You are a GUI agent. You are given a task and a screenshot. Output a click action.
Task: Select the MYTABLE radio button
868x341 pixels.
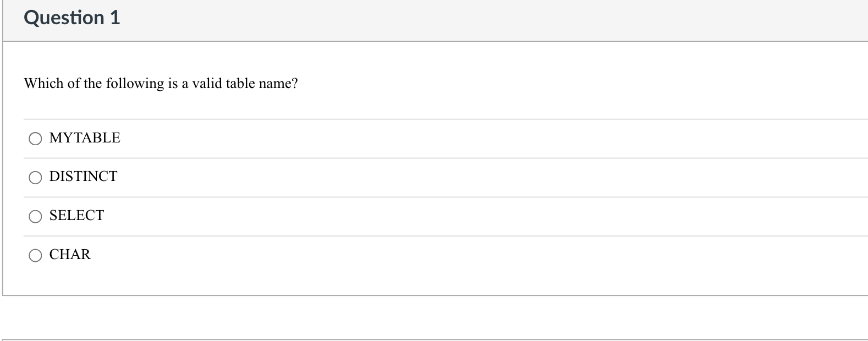click(35, 139)
